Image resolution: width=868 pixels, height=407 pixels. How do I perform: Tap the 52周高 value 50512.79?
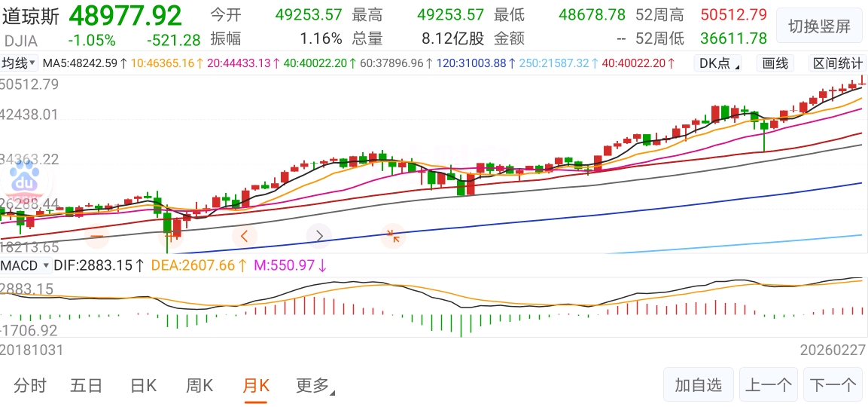(x=733, y=14)
